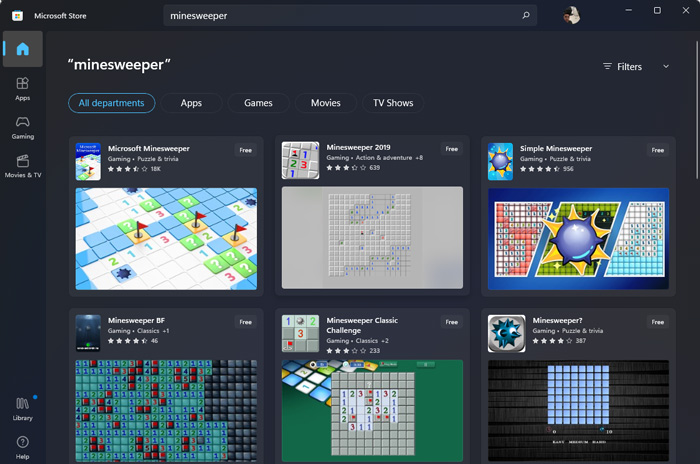Click the 639 rating count
Viewport: 700px width, 464px height.
coord(375,168)
